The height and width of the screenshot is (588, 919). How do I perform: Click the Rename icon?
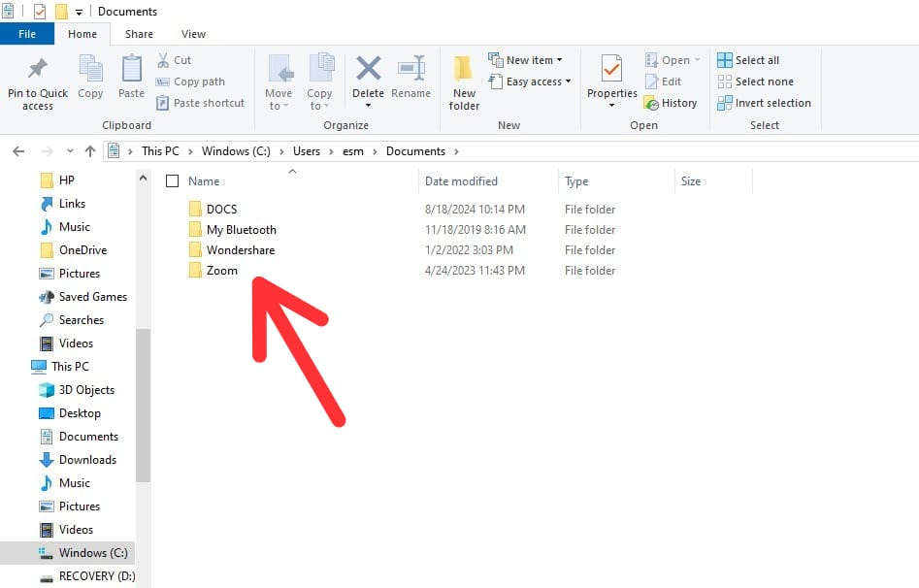click(411, 68)
